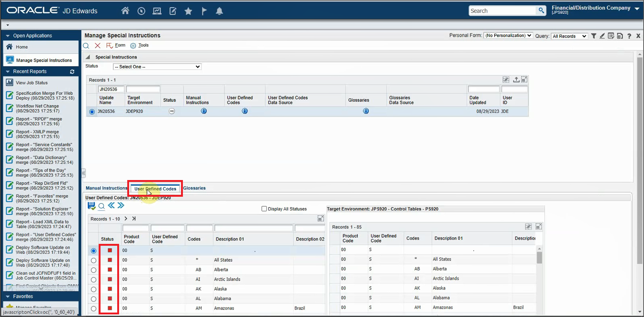Screen dimensions: 644x317
Task: Switch to the User Defined Codes tab
Action: tap(155, 189)
